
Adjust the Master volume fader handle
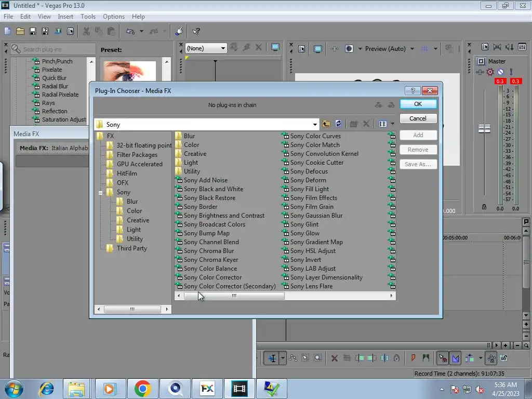click(484, 129)
